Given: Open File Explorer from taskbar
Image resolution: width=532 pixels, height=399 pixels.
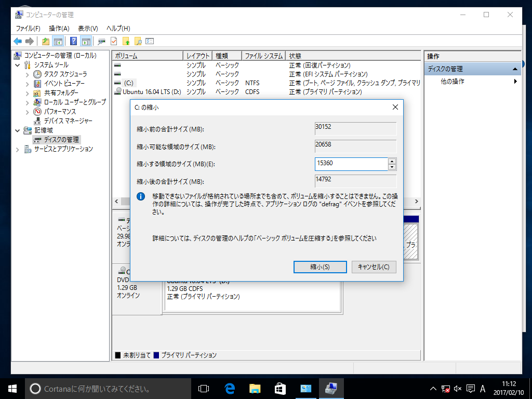Looking at the screenshot, I should (255, 389).
